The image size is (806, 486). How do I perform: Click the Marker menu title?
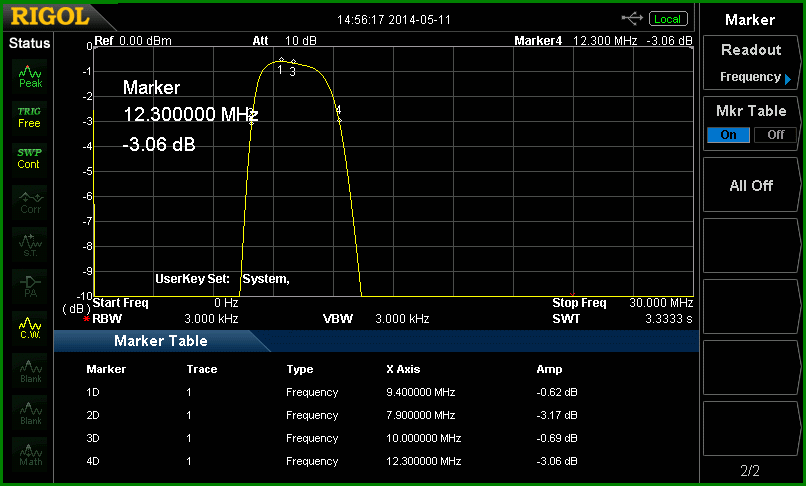point(749,20)
